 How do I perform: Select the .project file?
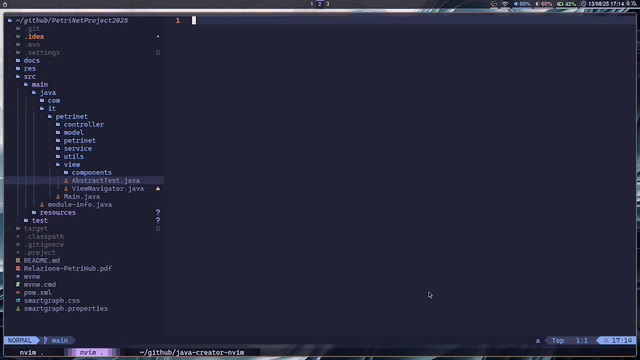40,253
